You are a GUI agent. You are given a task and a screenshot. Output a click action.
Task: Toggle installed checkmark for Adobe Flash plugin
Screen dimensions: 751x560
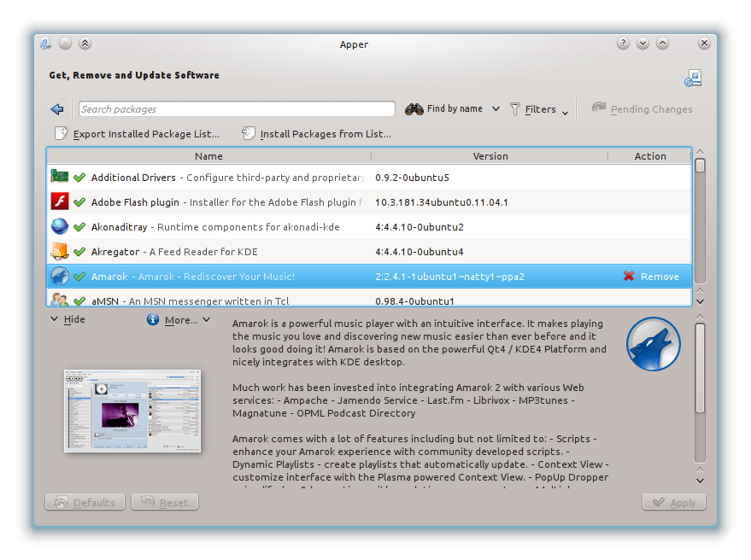79,202
